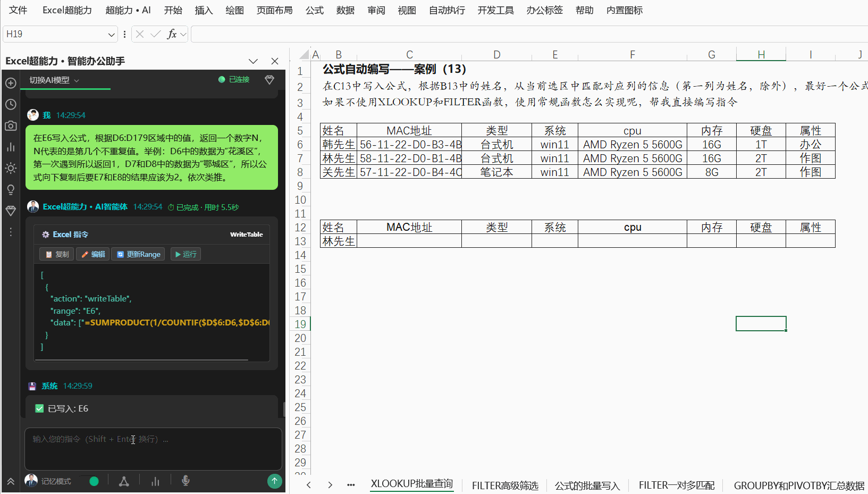Open the 数据 ribbon tab
Screen dimensions: 868x494
tap(345, 10)
